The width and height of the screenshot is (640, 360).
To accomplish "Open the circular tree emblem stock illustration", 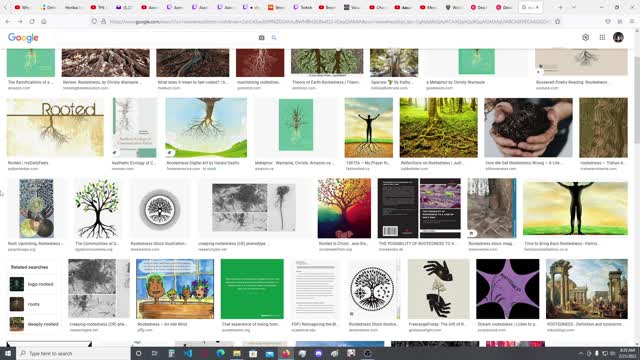I will coord(160,208).
